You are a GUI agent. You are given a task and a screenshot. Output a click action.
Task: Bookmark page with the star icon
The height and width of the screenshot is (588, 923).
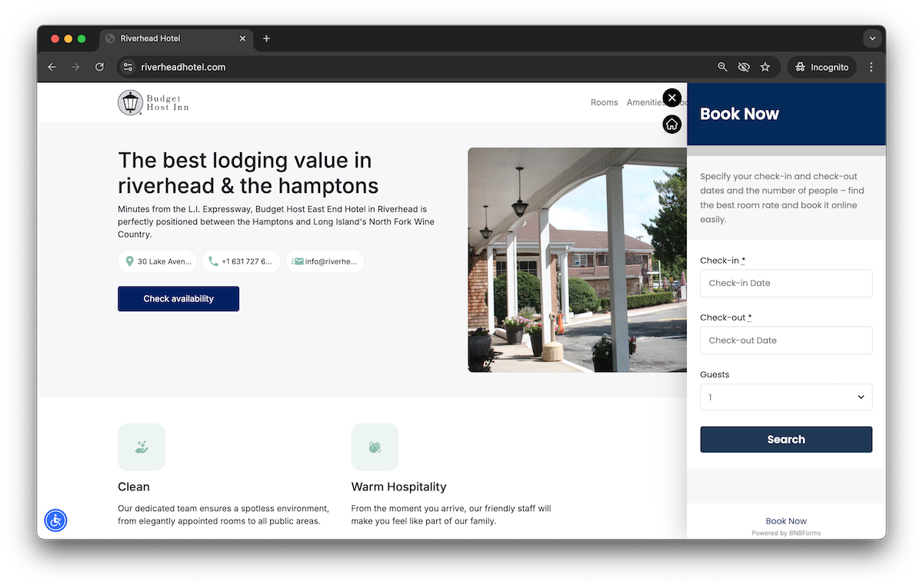coord(765,68)
